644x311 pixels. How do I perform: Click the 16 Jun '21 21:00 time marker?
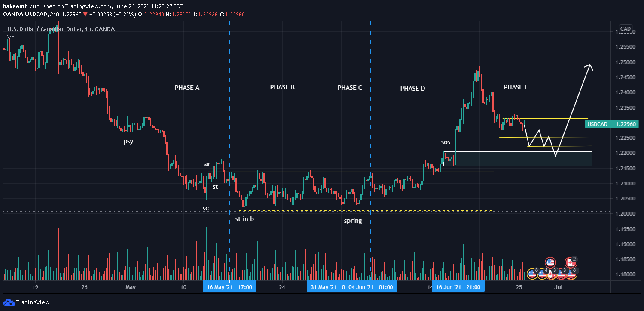tap(458, 286)
